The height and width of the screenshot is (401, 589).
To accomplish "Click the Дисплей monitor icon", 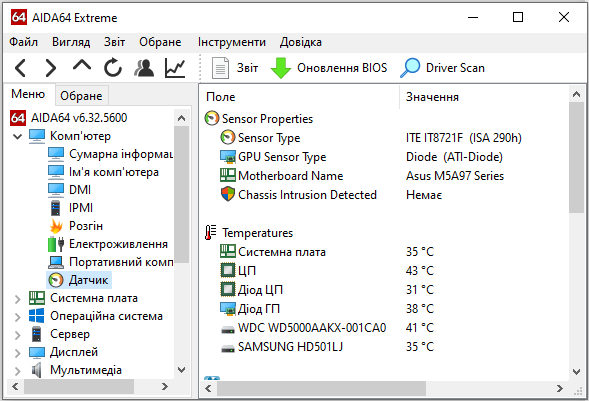I will coord(37,353).
